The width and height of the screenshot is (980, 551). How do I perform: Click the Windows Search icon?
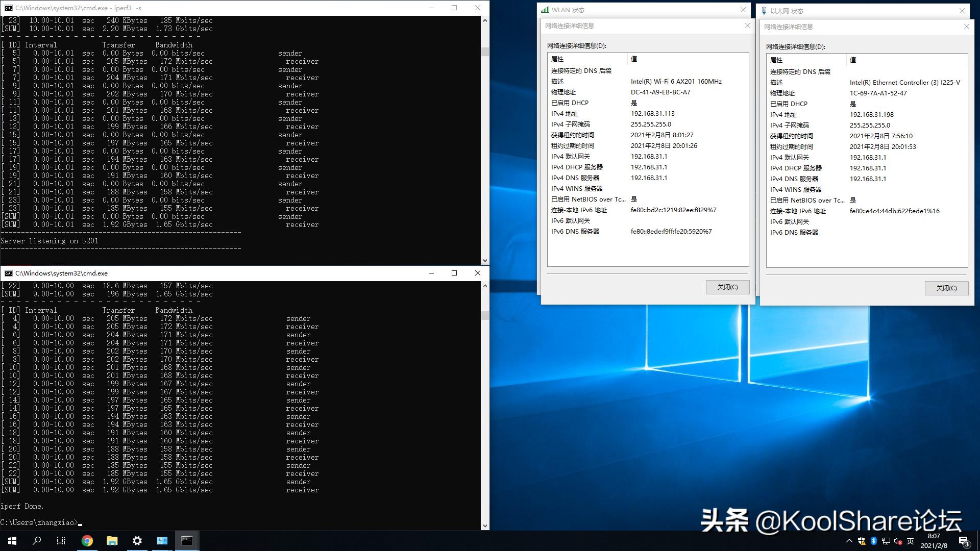[x=36, y=540]
